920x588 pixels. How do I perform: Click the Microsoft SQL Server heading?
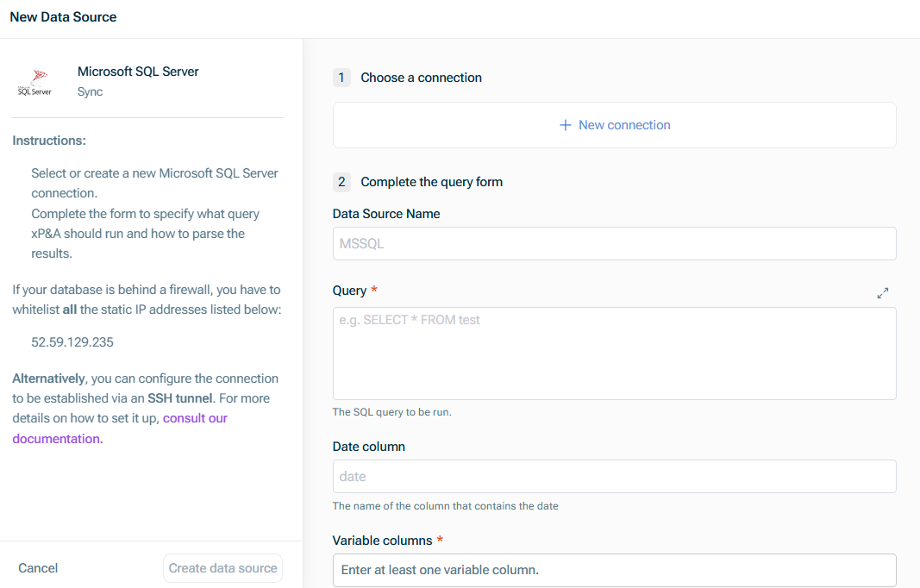pos(138,72)
